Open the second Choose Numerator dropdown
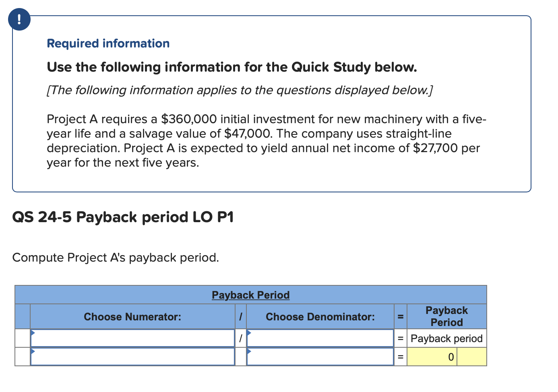This screenshot has width=558, height=392. click(x=33, y=352)
